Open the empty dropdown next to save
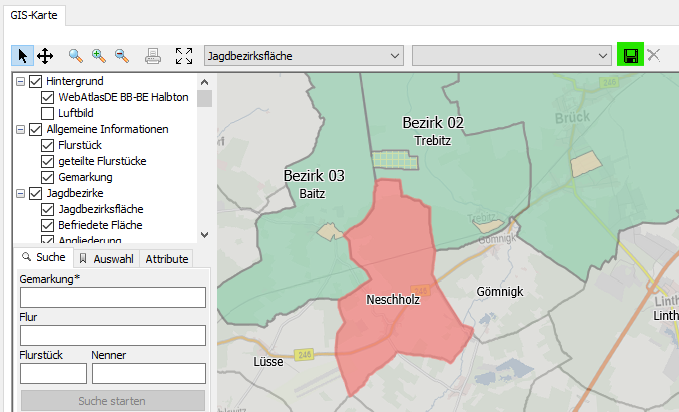679x412 pixels. tap(511, 55)
